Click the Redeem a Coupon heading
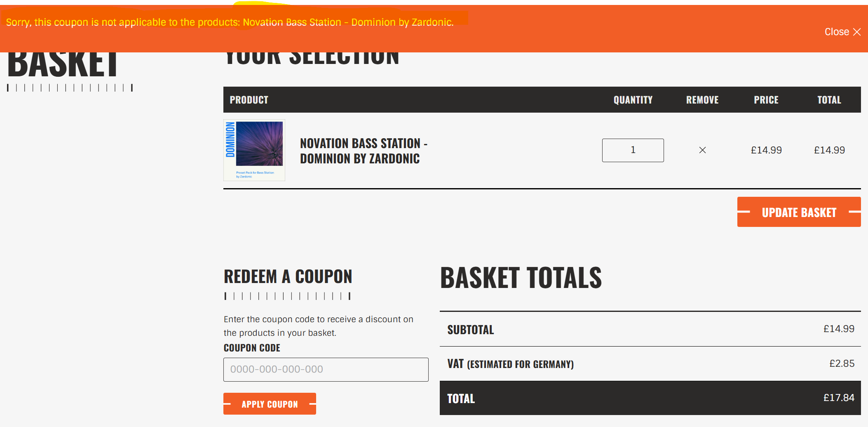This screenshot has width=868, height=427. pos(288,277)
